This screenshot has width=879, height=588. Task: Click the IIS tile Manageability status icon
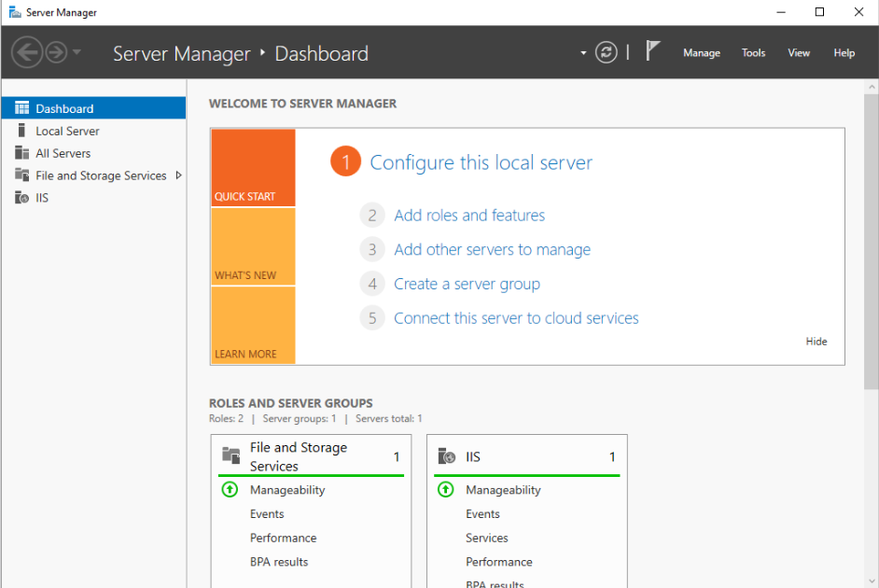(x=446, y=489)
